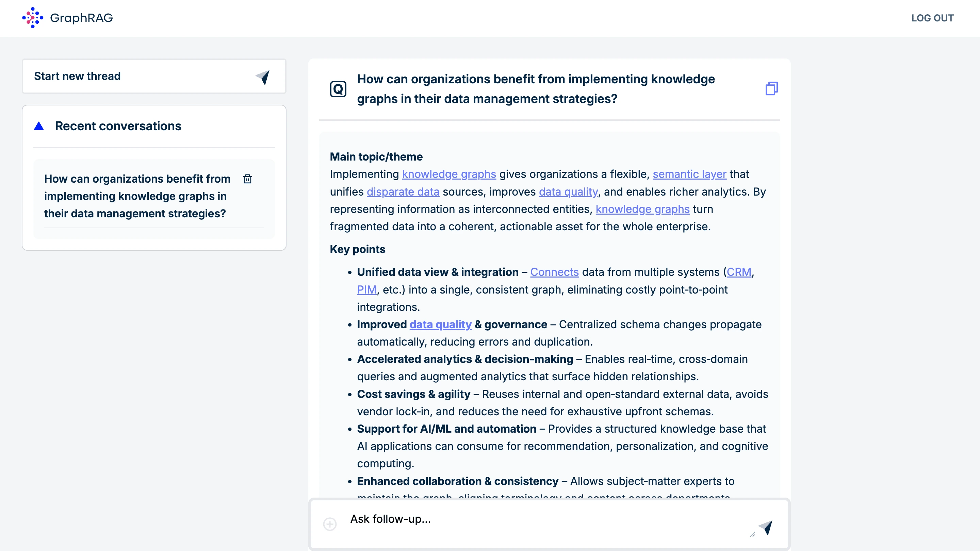This screenshot has width=980, height=551.
Task: Click the plus attach icon in follow-up box
Action: [x=329, y=524]
